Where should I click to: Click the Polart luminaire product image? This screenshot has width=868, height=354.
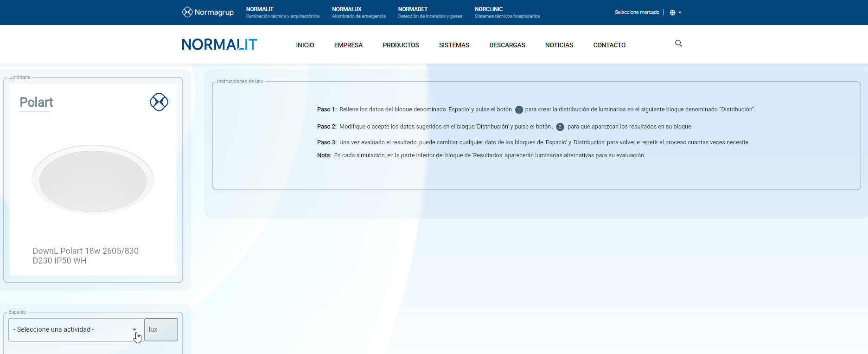(93, 179)
